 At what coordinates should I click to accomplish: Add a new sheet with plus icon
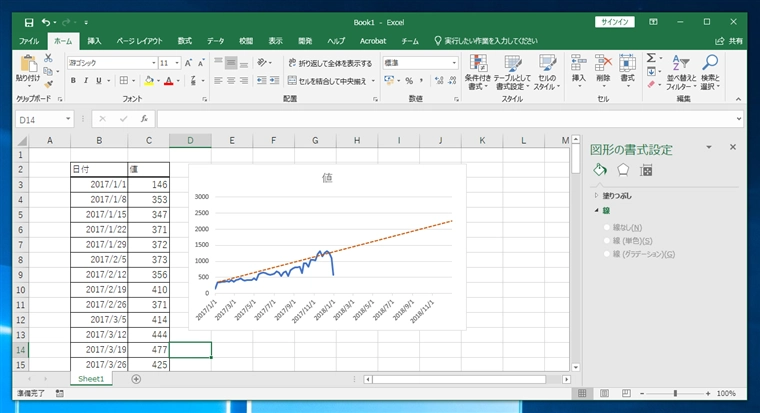click(136, 379)
